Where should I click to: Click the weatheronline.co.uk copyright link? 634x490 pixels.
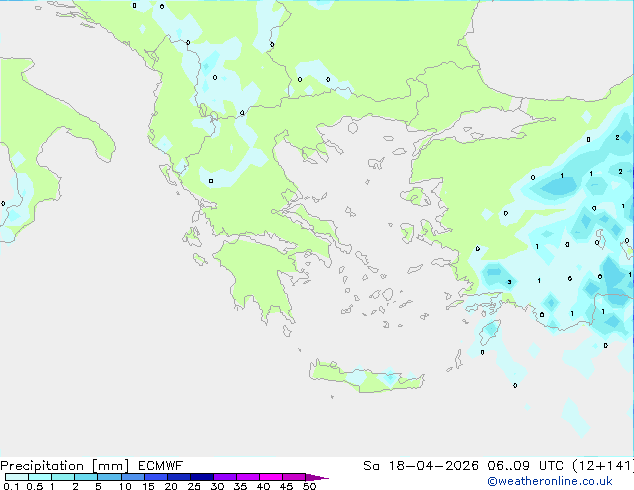550,481
